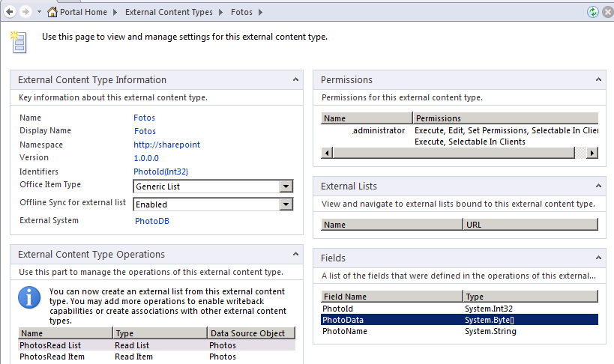The width and height of the screenshot is (614, 364).
Task: Click the Permissions scrollbar right arrow
Action: tap(592, 153)
